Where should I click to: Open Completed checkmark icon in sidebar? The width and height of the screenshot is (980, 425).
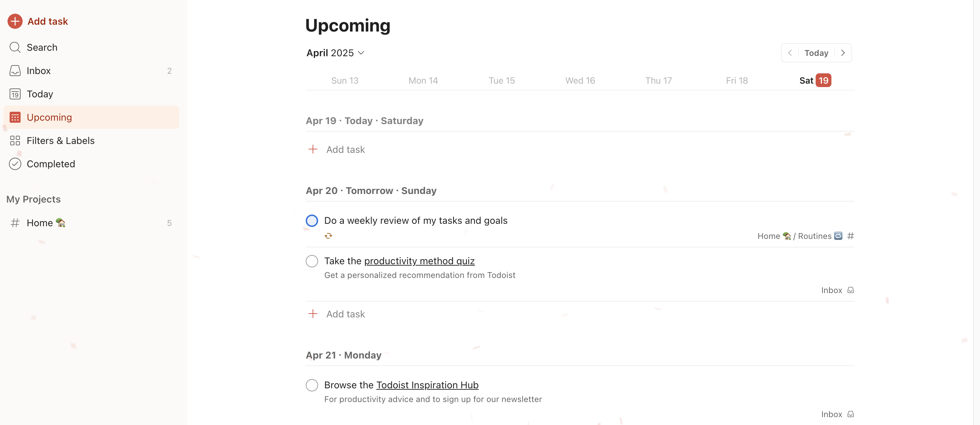15,164
